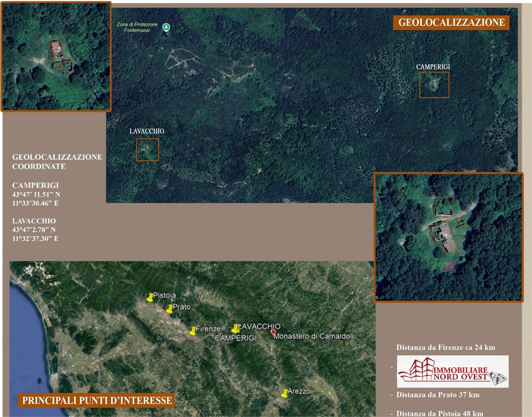Select the orange CAMPERIGI box on satellite map
Viewport: 532px width, 417px height.
434,85
